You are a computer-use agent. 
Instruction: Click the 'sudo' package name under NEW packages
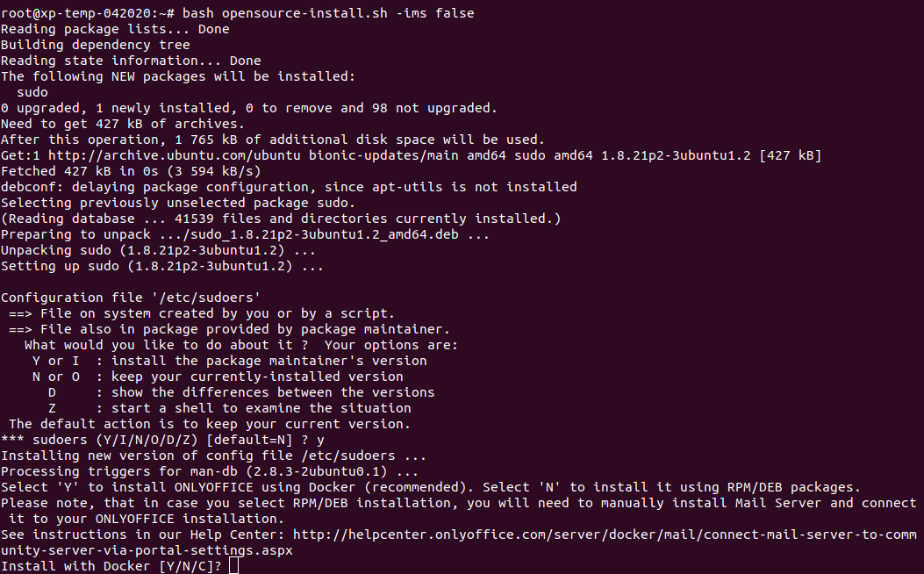coord(32,92)
